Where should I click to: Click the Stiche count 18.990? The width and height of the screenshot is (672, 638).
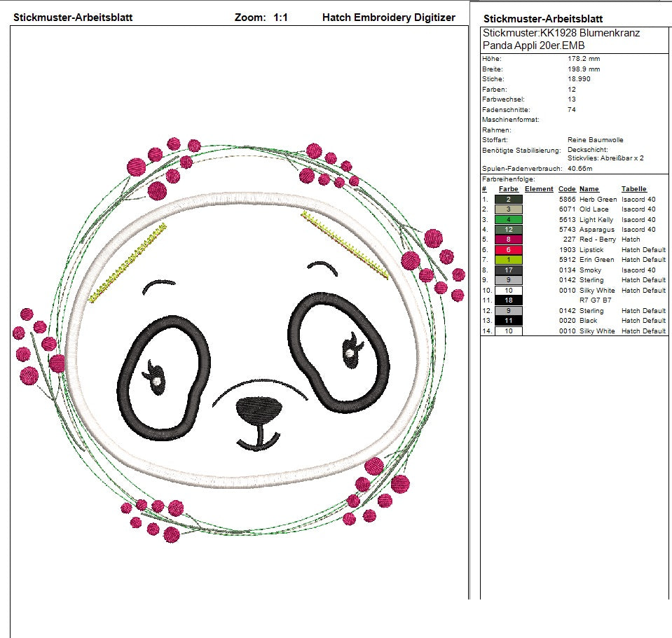tap(579, 78)
